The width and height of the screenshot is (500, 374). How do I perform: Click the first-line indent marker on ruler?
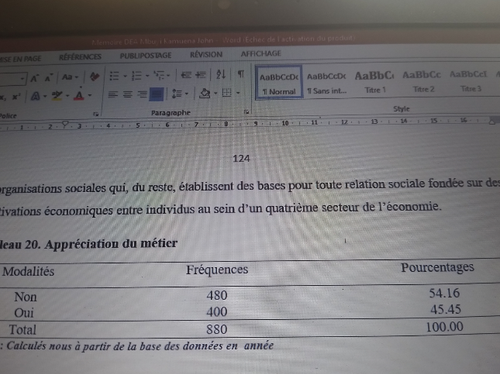pos(65,125)
